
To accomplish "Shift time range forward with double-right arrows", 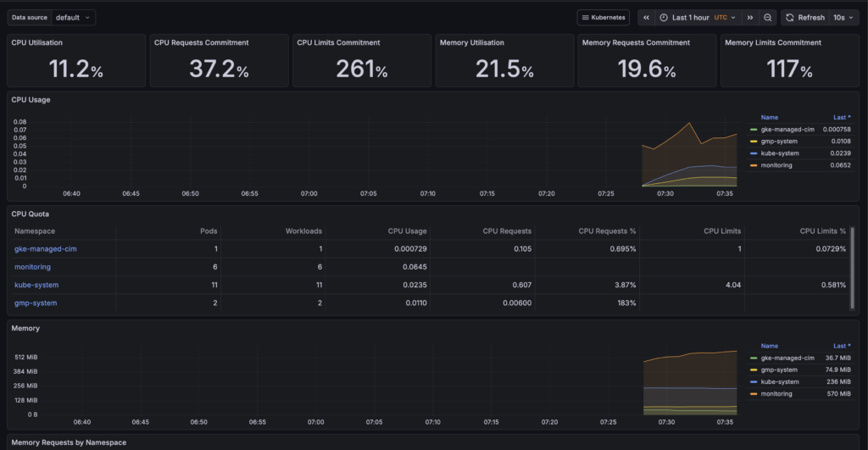I will click(x=750, y=17).
